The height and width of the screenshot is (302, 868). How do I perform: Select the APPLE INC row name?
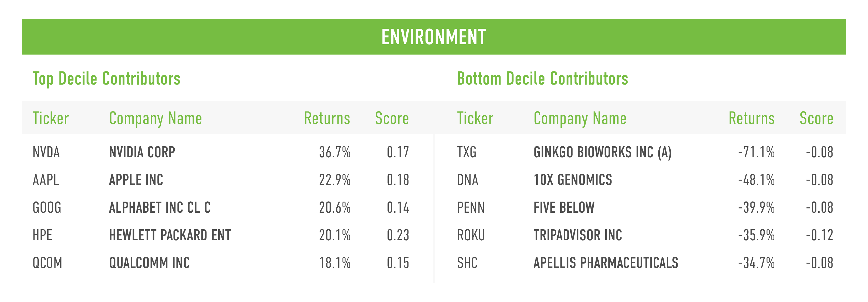coord(136,180)
